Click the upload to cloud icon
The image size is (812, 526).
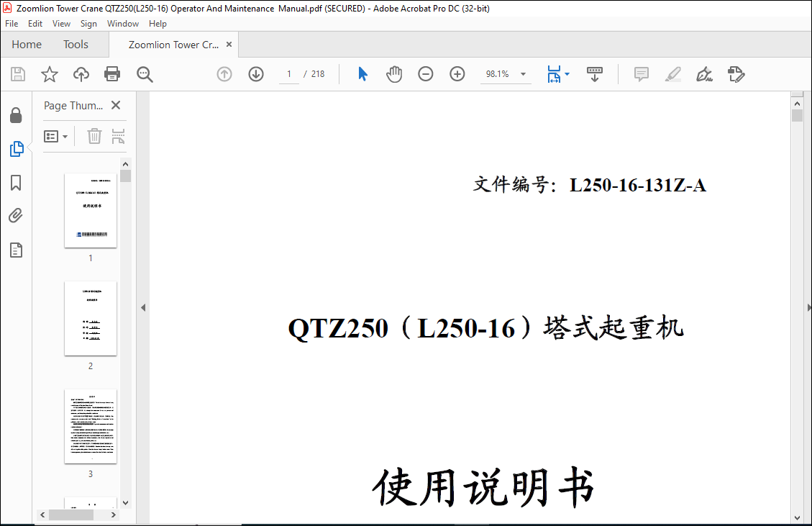click(x=81, y=74)
